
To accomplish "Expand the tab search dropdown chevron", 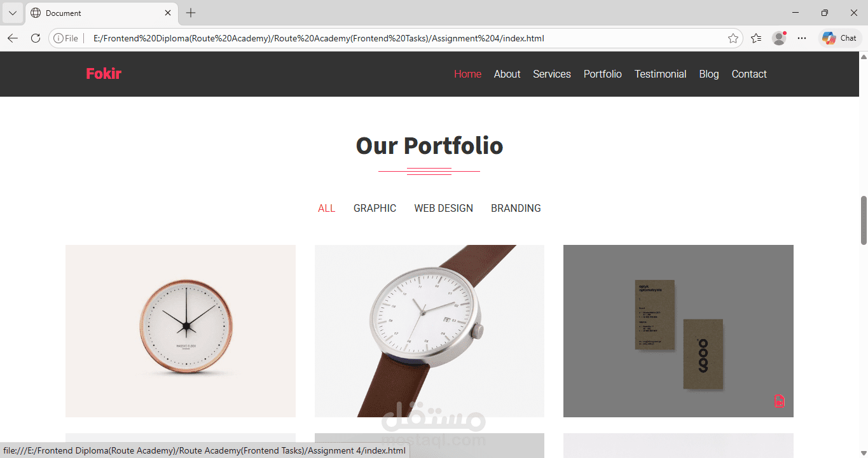I will click(12, 13).
